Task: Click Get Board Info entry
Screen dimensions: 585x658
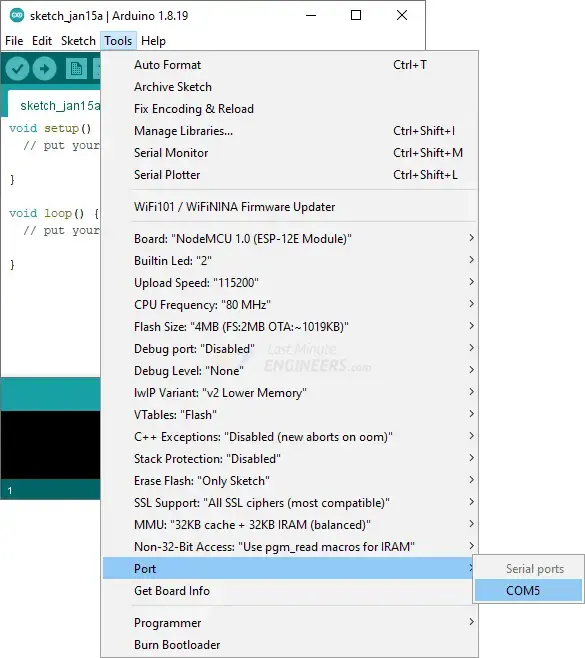Action: pyautogui.click(x=290, y=591)
